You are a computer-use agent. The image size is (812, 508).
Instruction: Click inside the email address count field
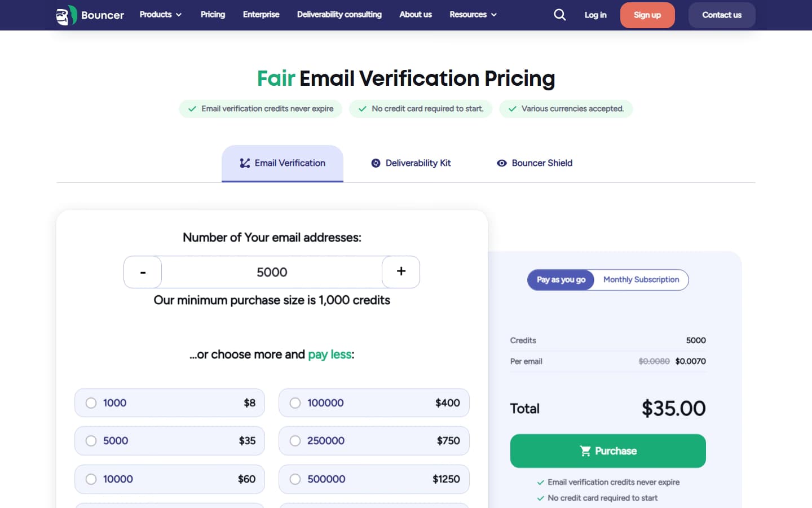click(272, 271)
